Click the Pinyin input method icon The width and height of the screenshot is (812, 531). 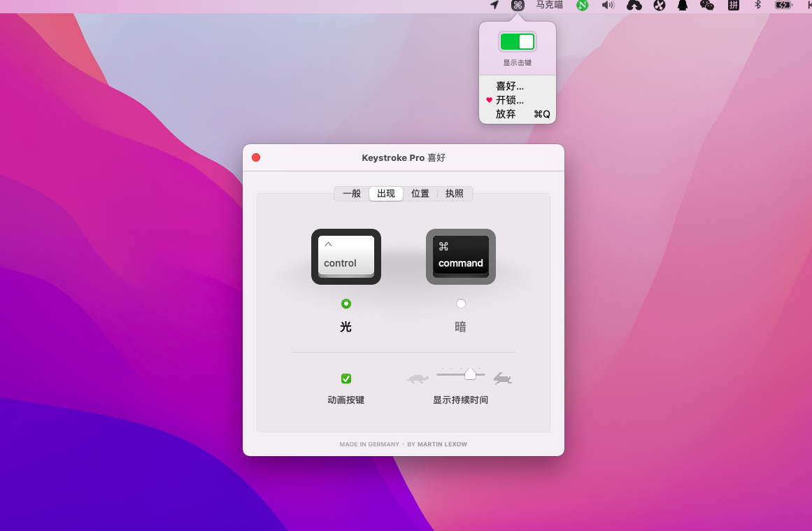(x=733, y=6)
